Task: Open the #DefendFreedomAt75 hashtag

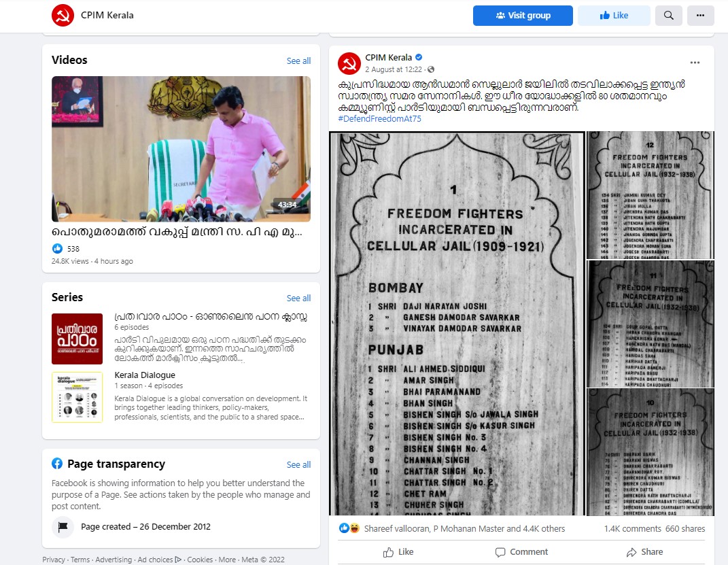Action: click(380, 119)
